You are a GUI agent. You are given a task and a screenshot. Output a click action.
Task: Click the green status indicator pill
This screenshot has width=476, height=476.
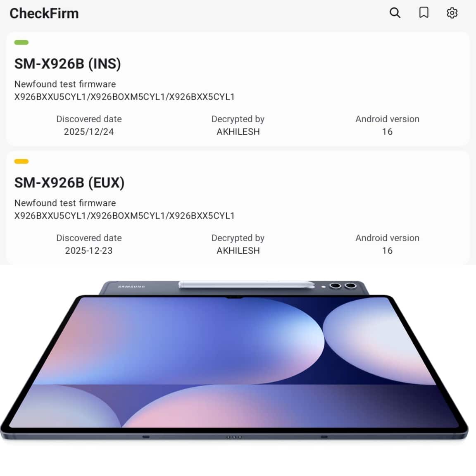(21, 43)
